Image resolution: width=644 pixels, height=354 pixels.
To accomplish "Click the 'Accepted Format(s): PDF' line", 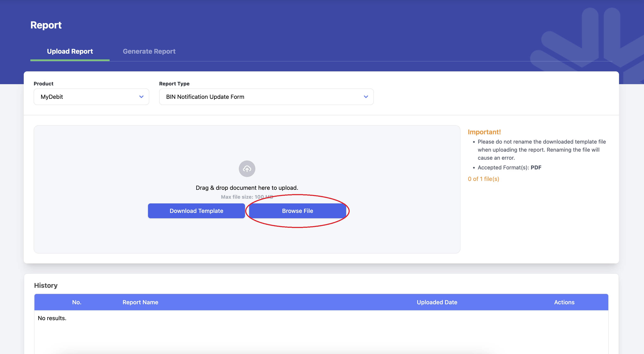I will (509, 167).
